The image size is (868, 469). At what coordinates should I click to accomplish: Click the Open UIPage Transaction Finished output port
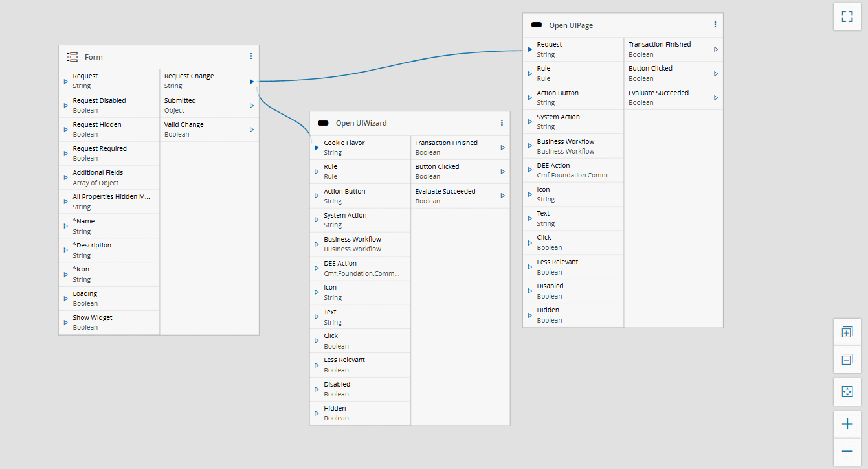click(x=716, y=49)
